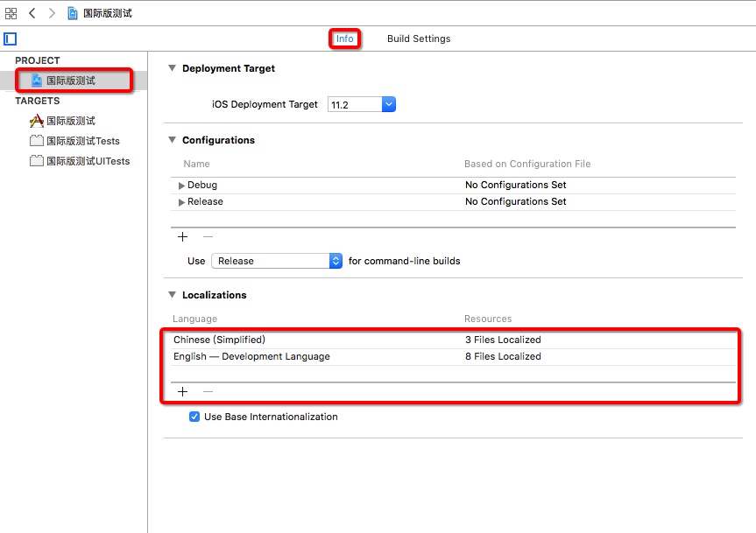The width and height of the screenshot is (756, 533).
Task: Select the 国际版测试 project in PROJECT section
Action: click(74, 81)
